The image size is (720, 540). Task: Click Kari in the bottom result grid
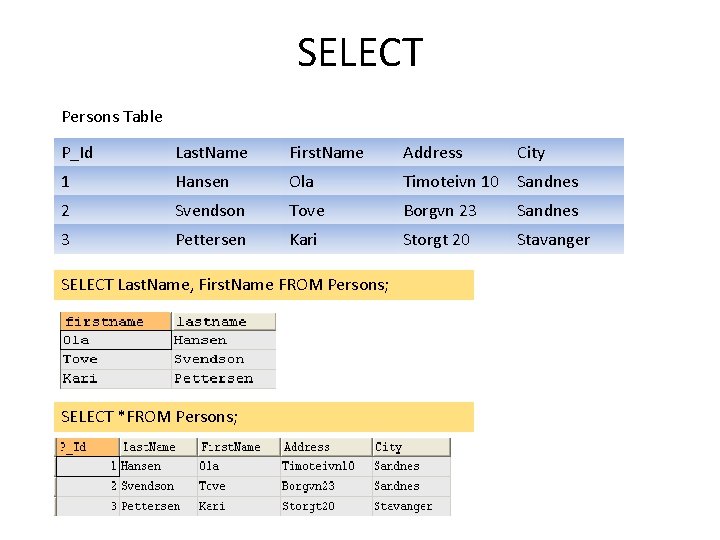click(x=212, y=506)
